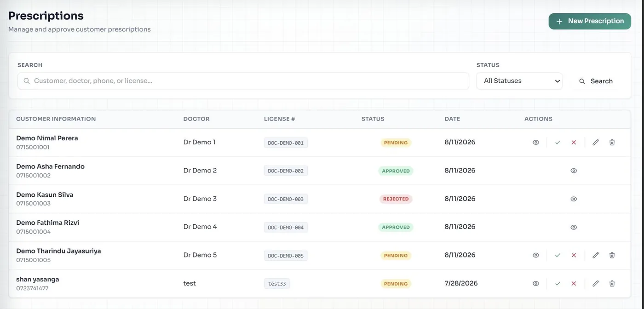
Task: Select the DOC-DEMO-005 license tag
Action: (286, 256)
